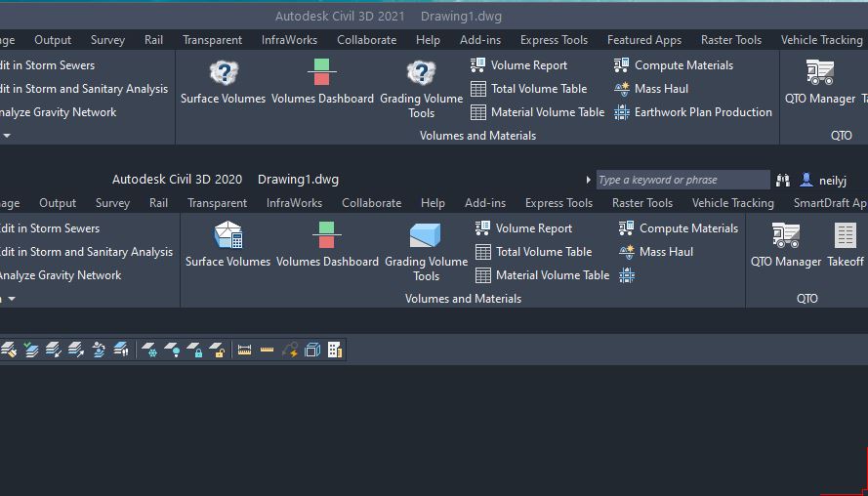Click the Type a keyword or phrase field
Image resolution: width=868 pixels, height=496 pixels.
click(682, 180)
